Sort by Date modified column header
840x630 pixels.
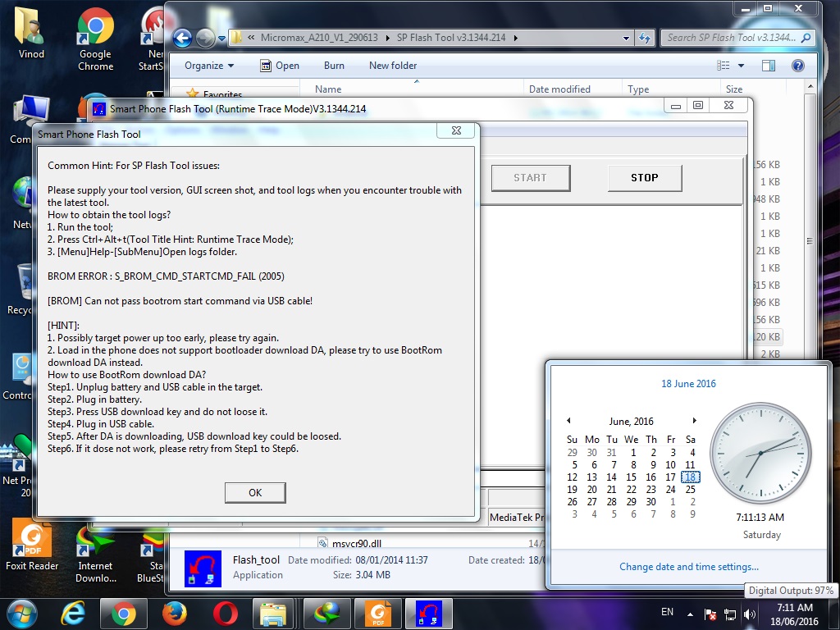[x=572, y=89]
